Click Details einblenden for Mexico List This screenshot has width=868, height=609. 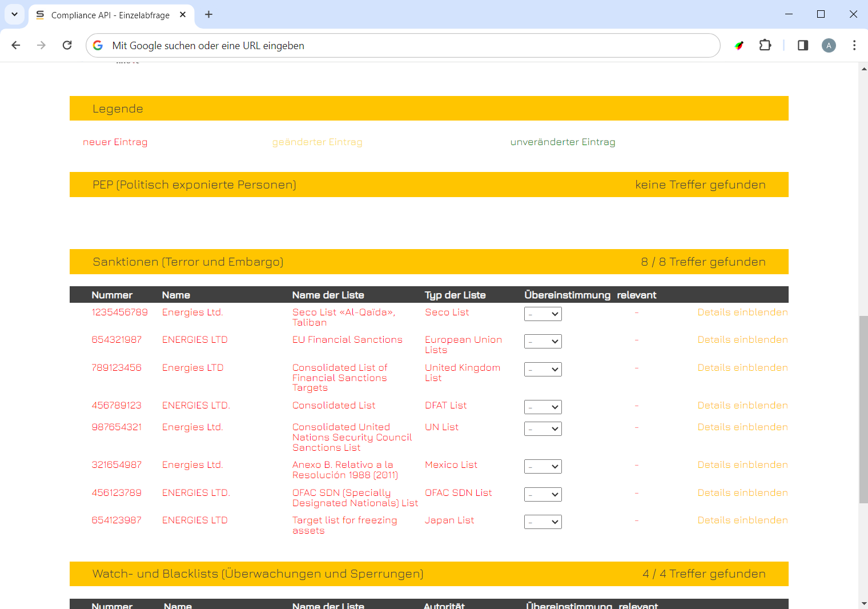[742, 465]
